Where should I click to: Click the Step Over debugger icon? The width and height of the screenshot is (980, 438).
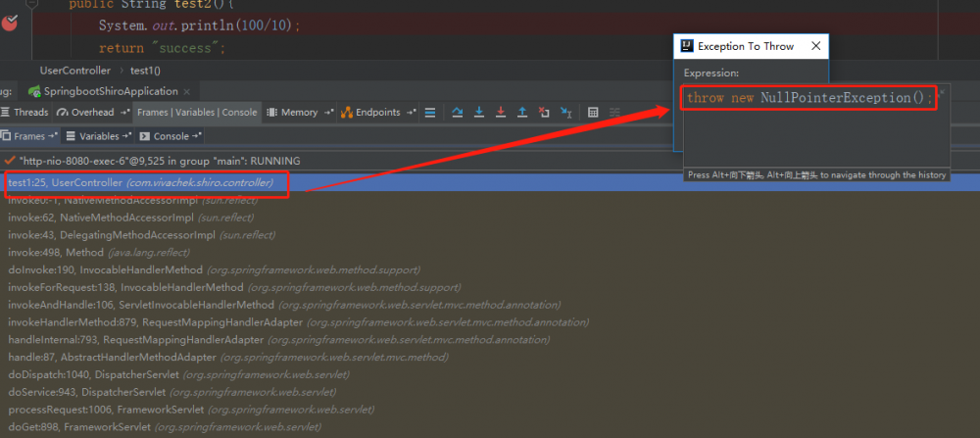458,113
